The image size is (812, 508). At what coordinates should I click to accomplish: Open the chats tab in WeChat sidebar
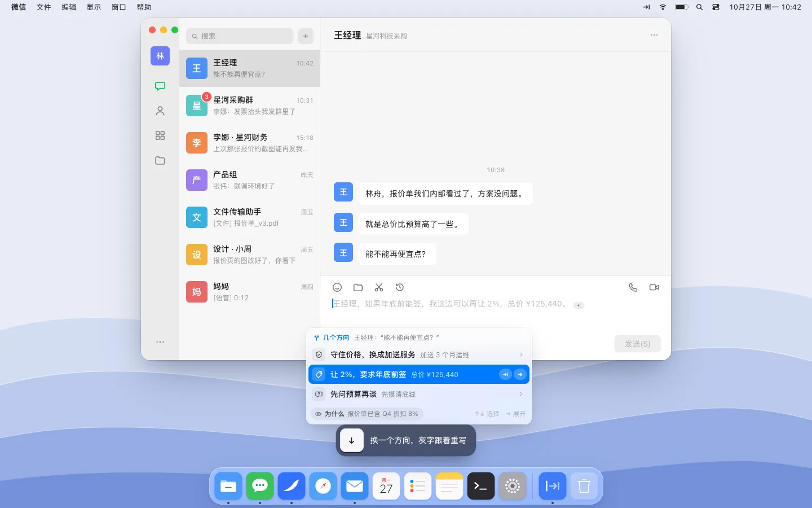coord(160,86)
